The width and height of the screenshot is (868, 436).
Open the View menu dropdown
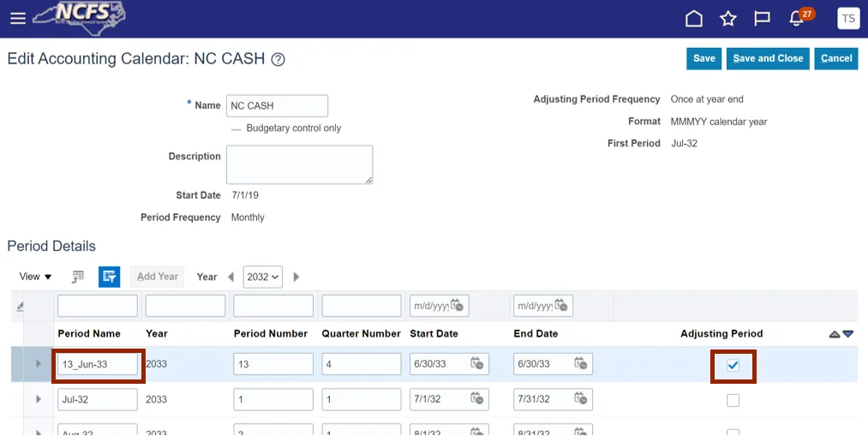(x=35, y=277)
